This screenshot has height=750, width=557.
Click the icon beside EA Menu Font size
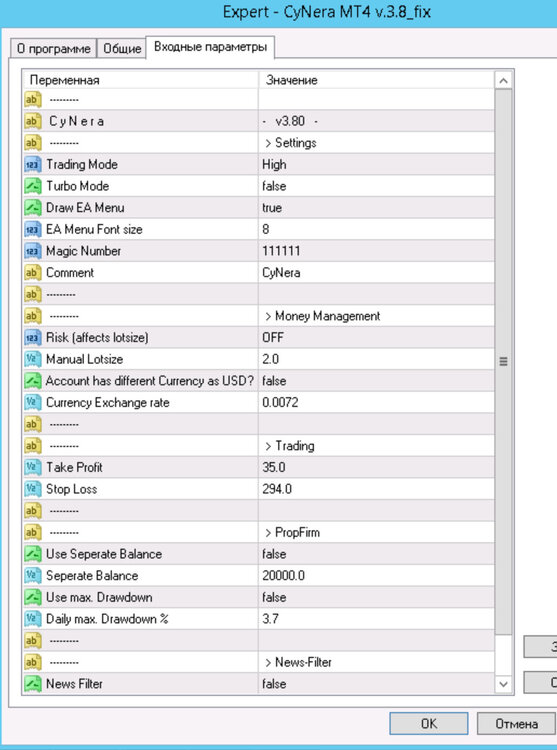[x=33, y=230]
